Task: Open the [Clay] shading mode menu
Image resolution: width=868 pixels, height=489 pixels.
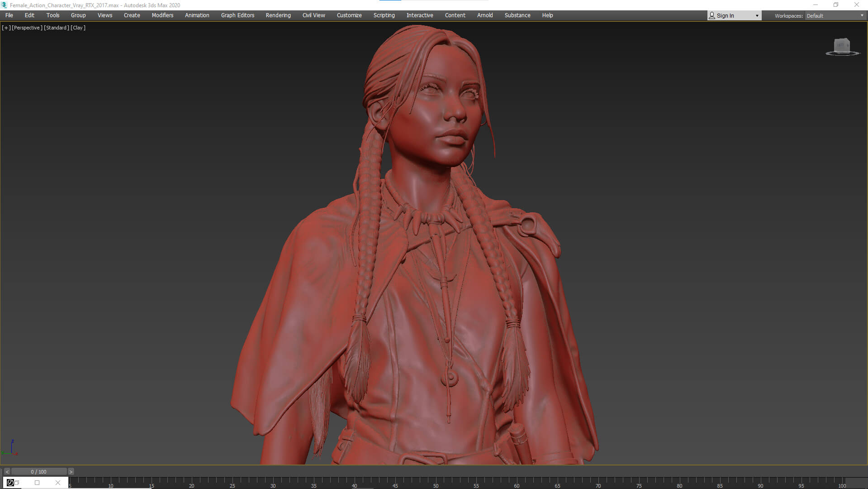Action: pyautogui.click(x=78, y=28)
